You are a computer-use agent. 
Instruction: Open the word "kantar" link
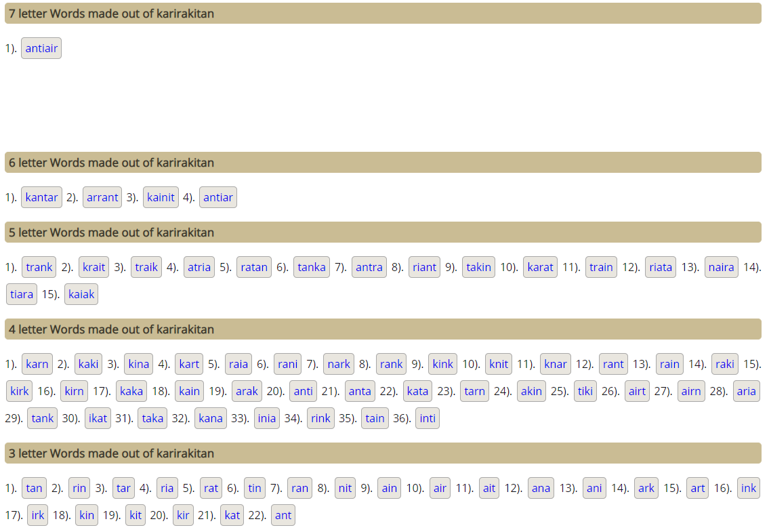click(x=41, y=197)
